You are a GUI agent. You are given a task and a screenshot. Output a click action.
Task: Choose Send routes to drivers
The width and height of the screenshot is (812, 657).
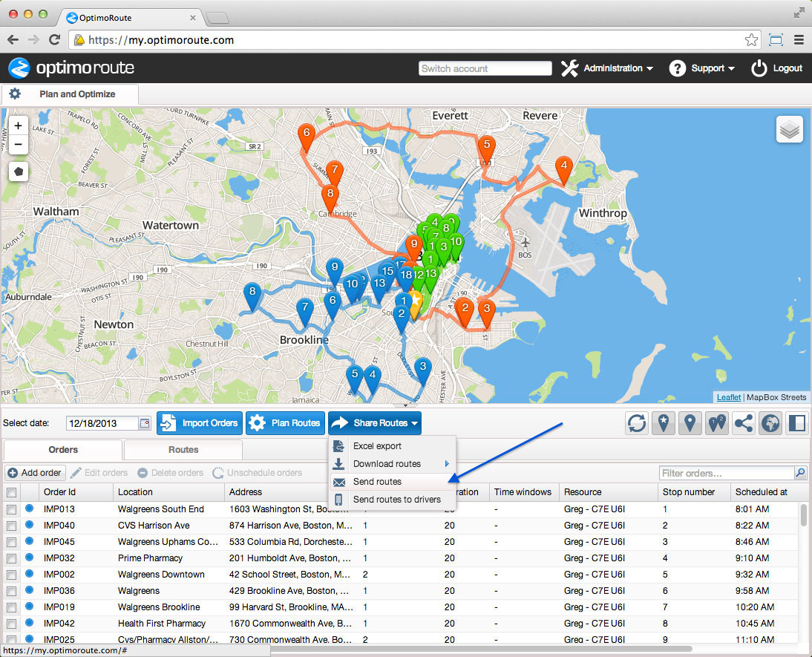[393, 500]
